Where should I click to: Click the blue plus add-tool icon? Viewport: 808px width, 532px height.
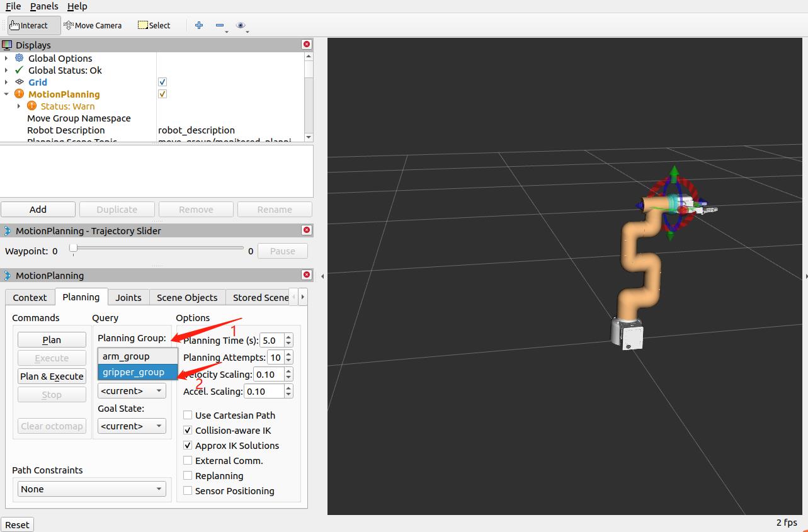(x=199, y=25)
